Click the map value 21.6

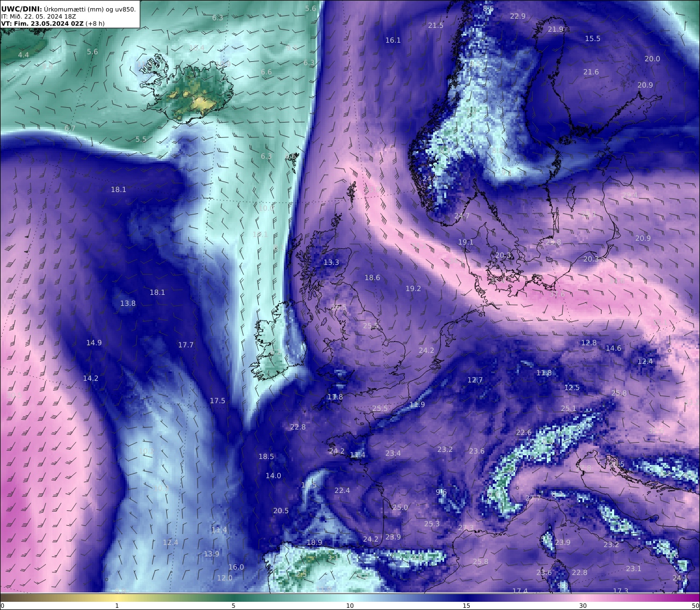click(x=591, y=72)
